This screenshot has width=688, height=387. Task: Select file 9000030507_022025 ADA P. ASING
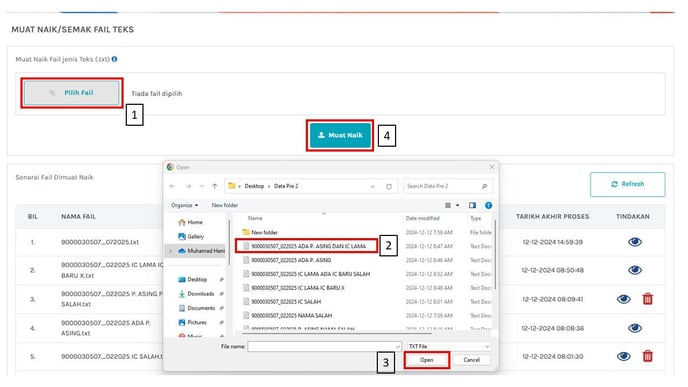pyautogui.click(x=287, y=260)
